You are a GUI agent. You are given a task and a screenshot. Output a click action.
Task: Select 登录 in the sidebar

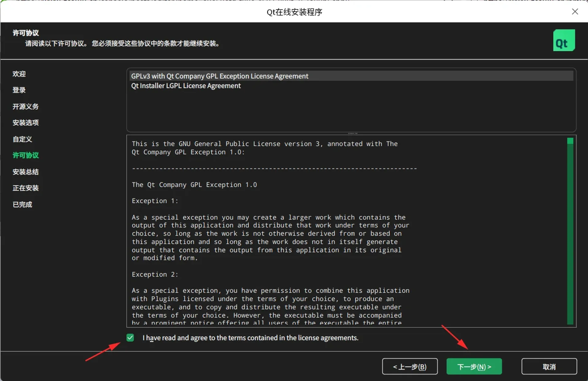(19, 90)
